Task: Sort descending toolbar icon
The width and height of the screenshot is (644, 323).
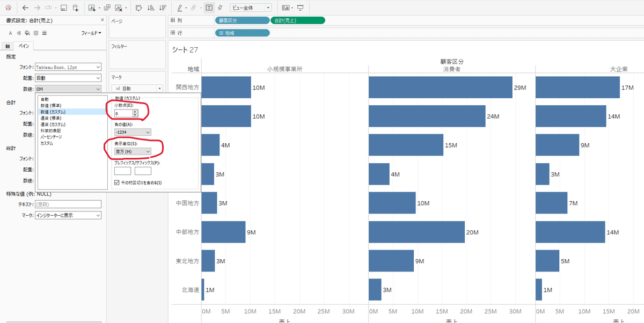Action: click(162, 8)
